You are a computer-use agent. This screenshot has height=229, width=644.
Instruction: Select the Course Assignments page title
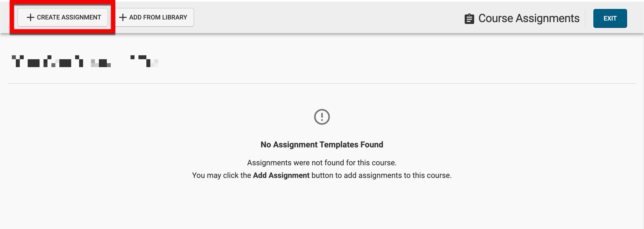click(529, 18)
